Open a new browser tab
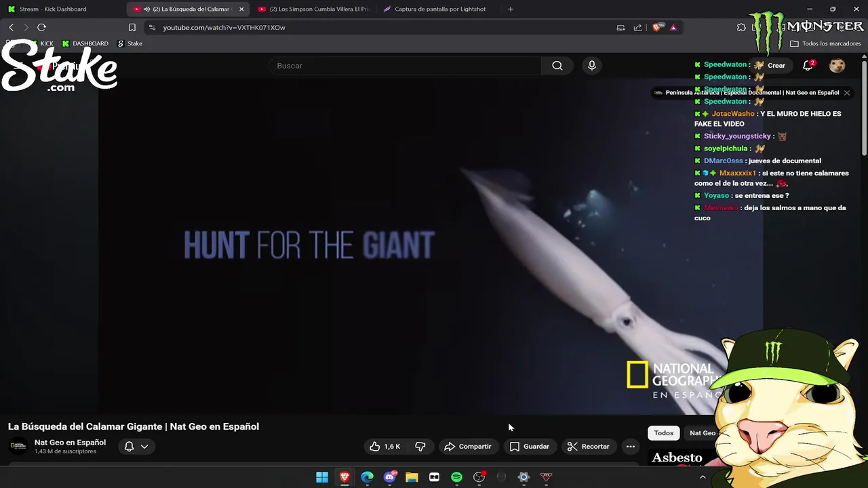 [x=511, y=9]
